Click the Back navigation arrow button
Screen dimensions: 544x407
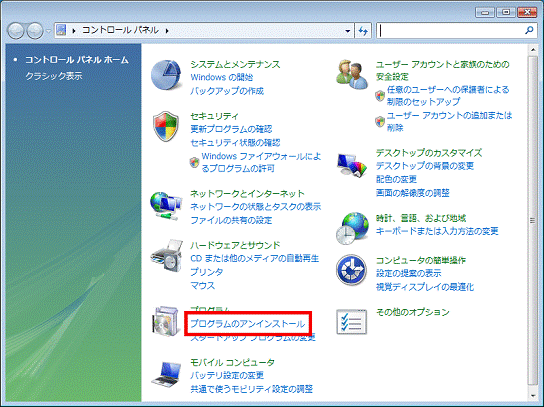click(x=16, y=31)
